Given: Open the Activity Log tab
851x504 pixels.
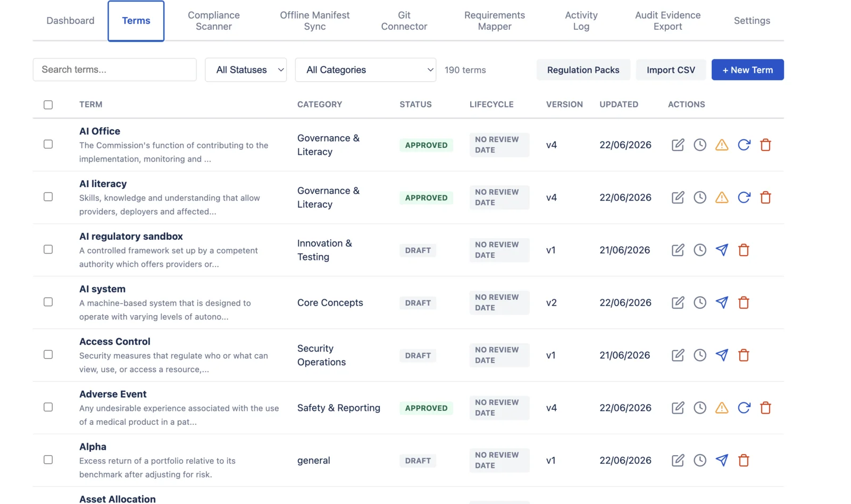Looking at the screenshot, I should 581,21.
